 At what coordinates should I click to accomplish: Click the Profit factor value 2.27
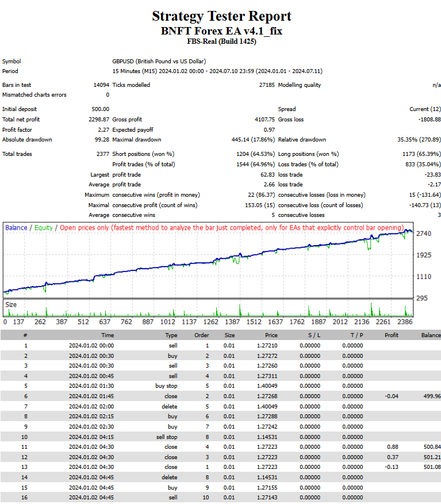tap(103, 129)
